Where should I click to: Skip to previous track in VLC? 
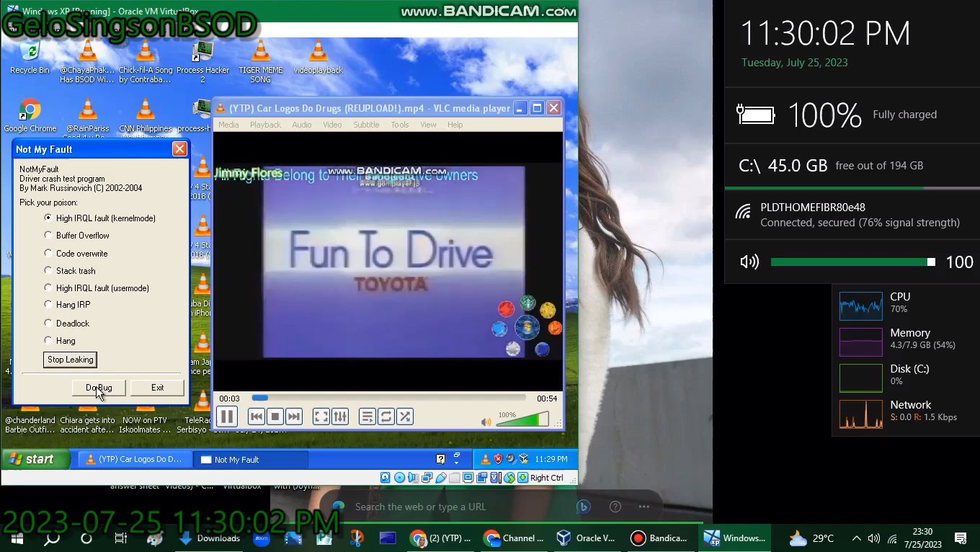(x=256, y=417)
